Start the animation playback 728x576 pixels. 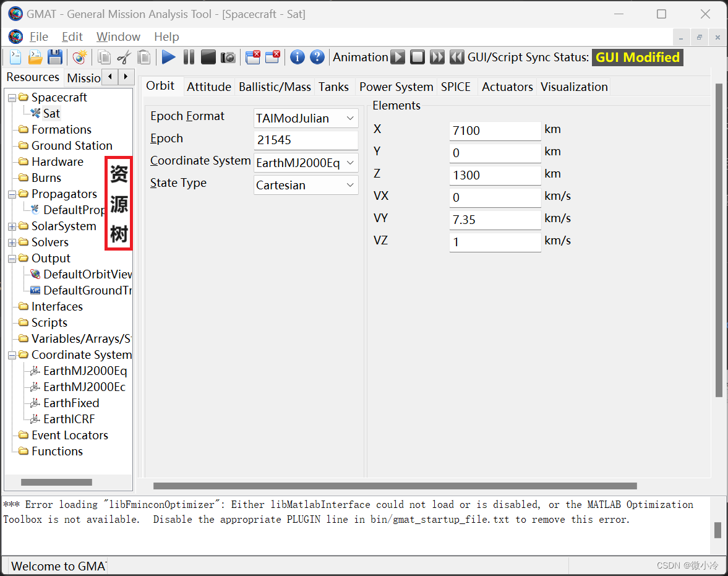point(398,57)
